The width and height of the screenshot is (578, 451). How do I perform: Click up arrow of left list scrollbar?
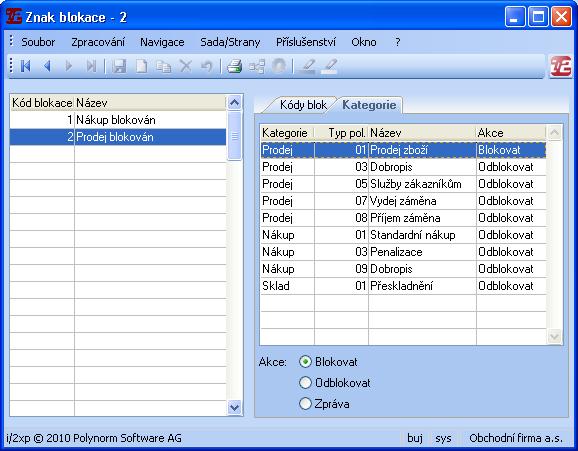[234, 103]
